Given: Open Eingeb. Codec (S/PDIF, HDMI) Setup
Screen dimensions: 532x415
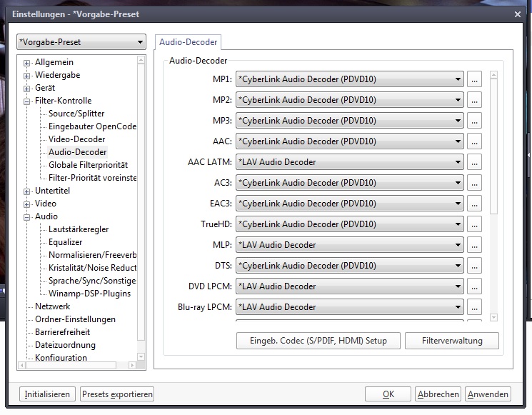Looking at the screenshot, I should point(318,341).
